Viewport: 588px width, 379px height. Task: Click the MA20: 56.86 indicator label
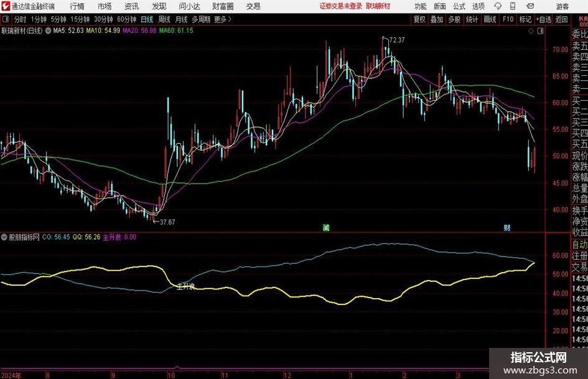[x=139, y=30]
